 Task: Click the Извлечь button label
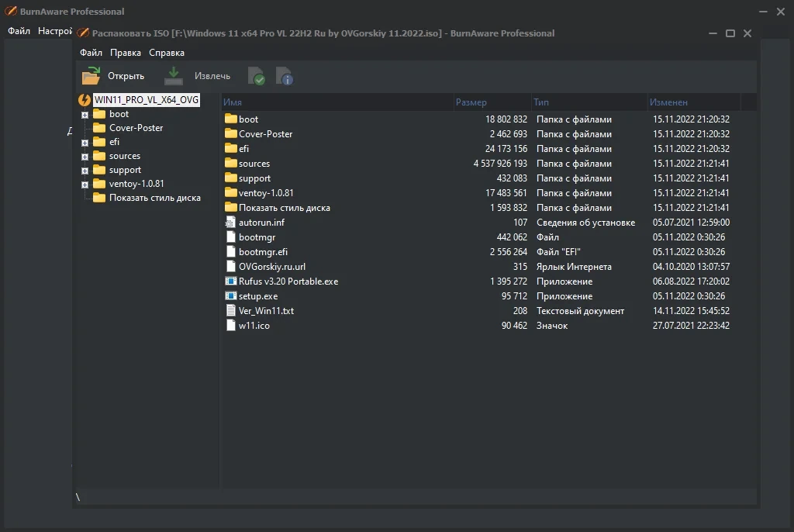[212, 76]
